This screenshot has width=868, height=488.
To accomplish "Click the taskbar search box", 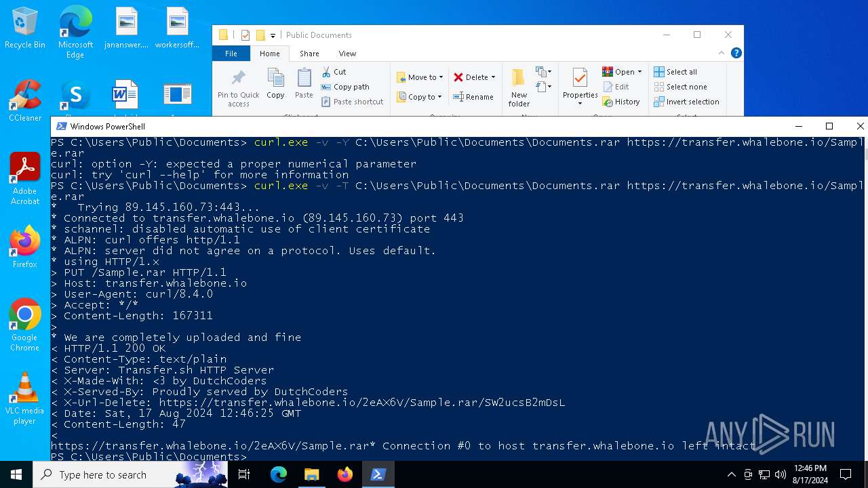I will (x=132, y=474).
